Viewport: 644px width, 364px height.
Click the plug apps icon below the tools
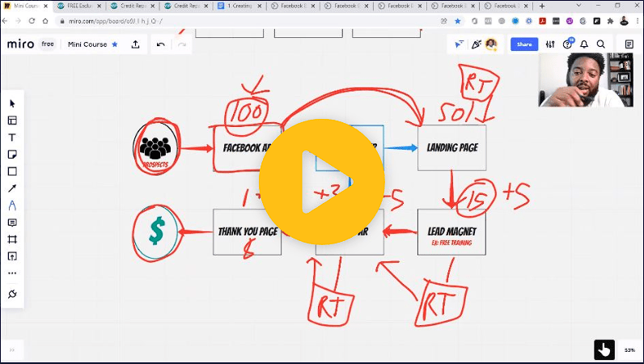tap(12, 294)
